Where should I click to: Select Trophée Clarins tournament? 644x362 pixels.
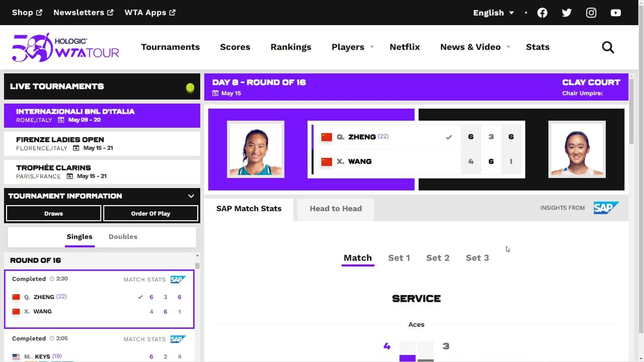(x=102, y=172)
